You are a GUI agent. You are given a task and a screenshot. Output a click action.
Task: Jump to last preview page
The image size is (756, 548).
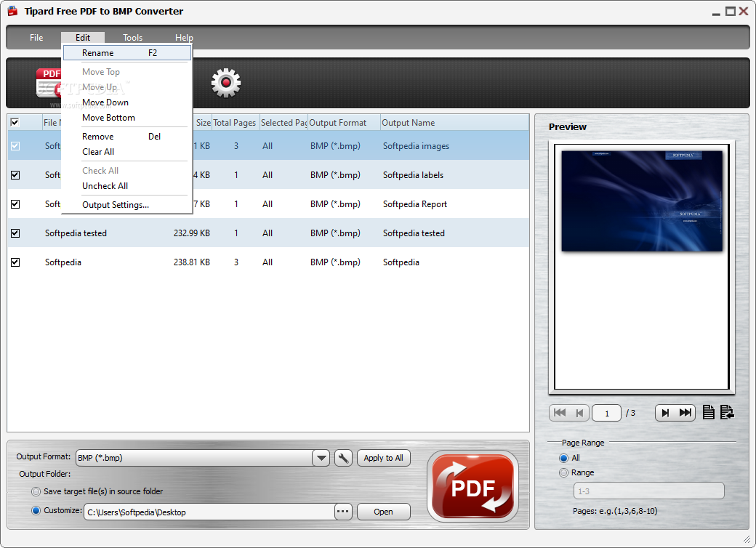pyautogui.click(x=685, y=413)
